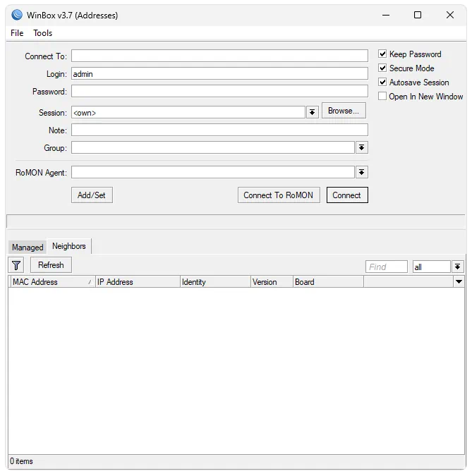Focus the Connect To address field

pyautogui.click(x=219, y=56)
